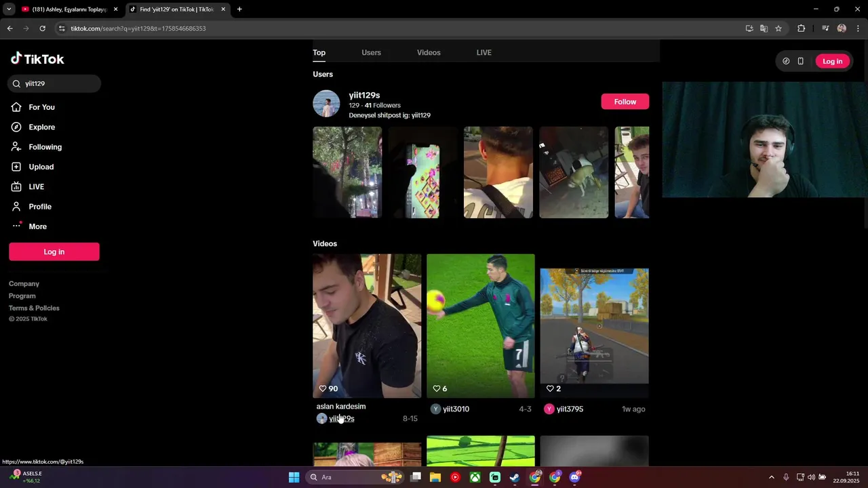
Task: Open the yiit129s preview with the white jersey
Action: [x=498, y=172]
